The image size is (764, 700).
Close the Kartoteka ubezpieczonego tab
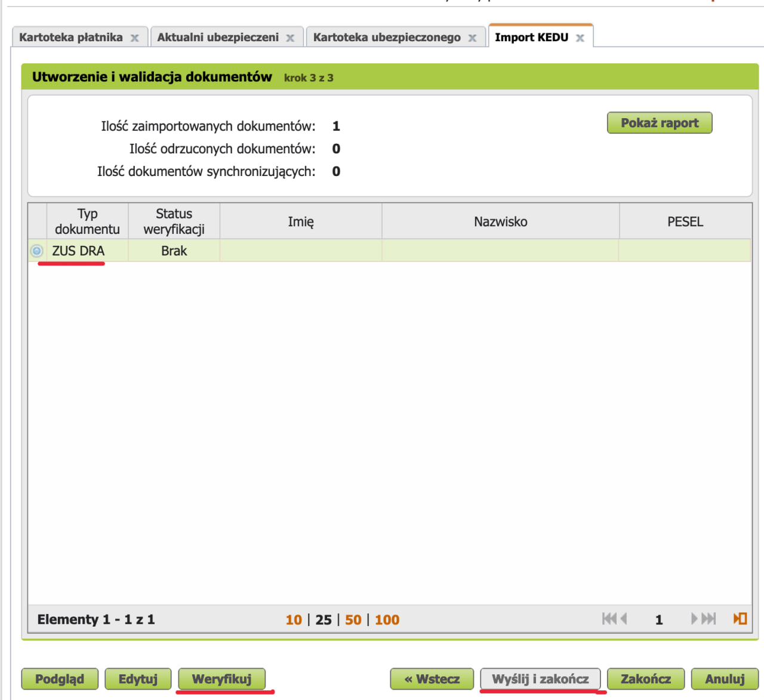click(x=472, y=38)
